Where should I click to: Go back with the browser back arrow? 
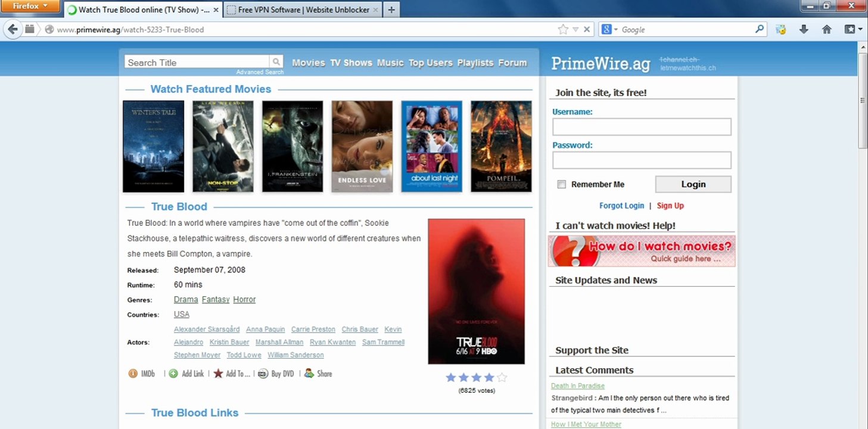coord(13,29)
